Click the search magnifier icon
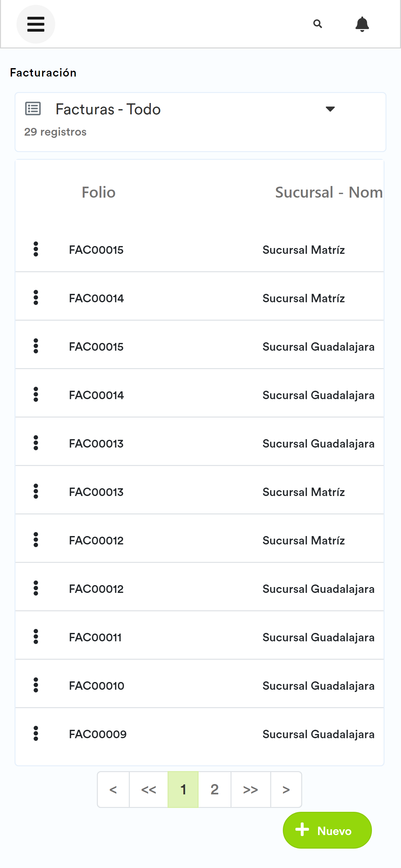This screenshot has height=868, width=401. click(317, 24)
